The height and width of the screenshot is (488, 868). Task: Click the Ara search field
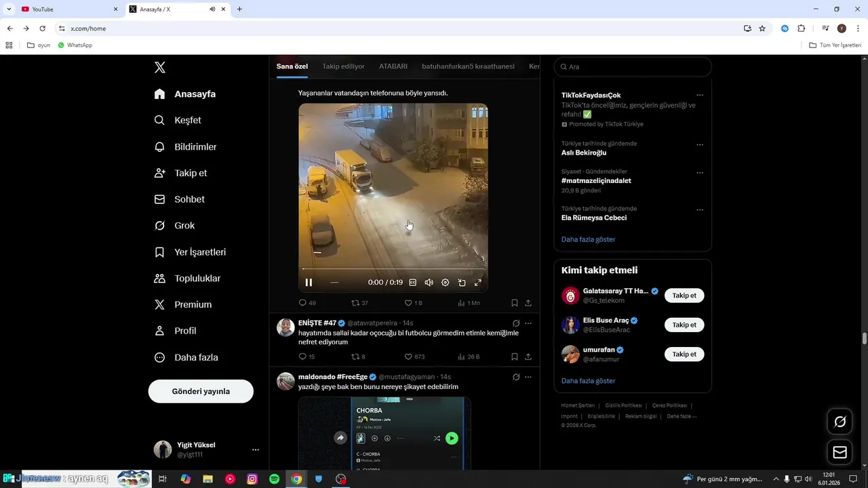[633, 67]
